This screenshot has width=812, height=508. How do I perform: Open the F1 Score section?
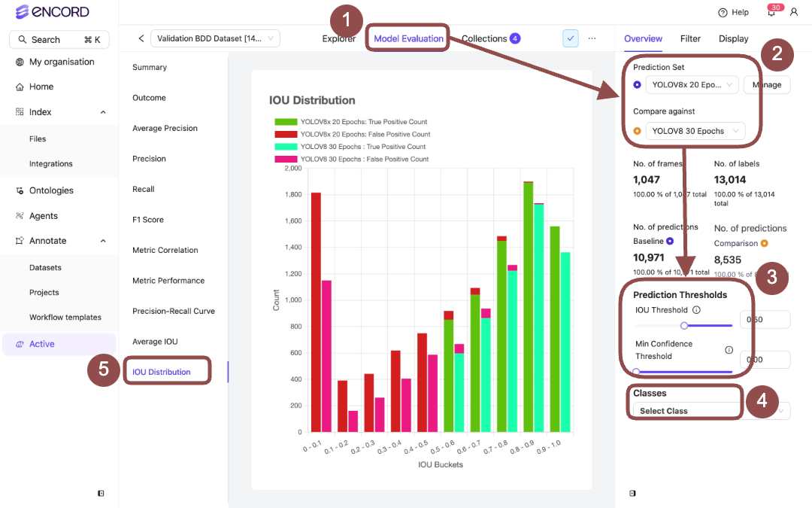(148, 220)
